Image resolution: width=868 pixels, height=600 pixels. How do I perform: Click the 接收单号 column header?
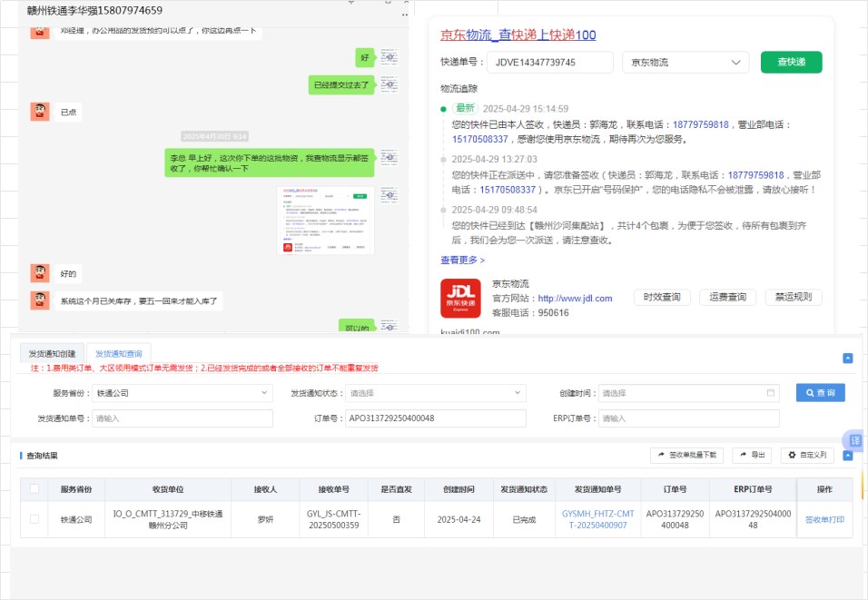[334, 489]
